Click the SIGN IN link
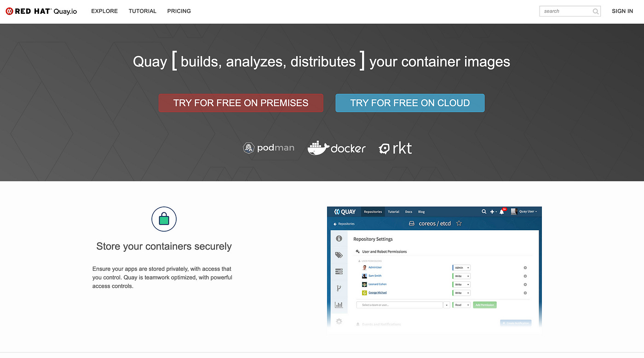644x358 pixels. [x=622, y=11]
